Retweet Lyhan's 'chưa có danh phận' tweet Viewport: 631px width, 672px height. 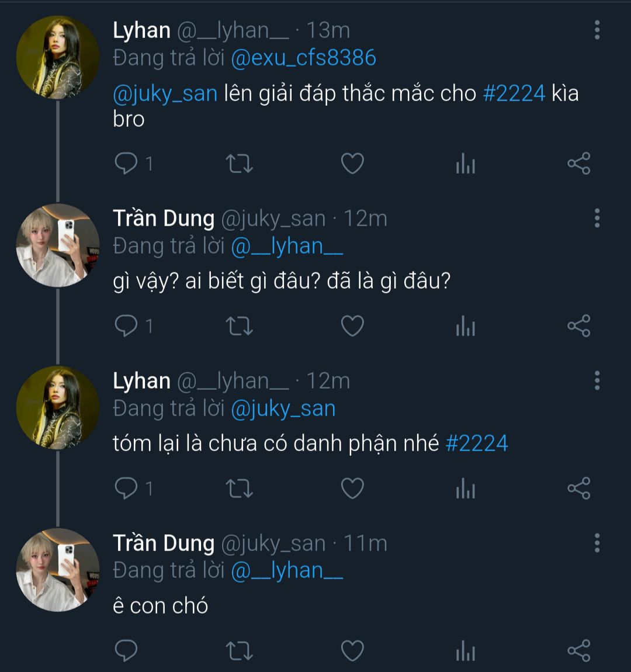[239, 489]
